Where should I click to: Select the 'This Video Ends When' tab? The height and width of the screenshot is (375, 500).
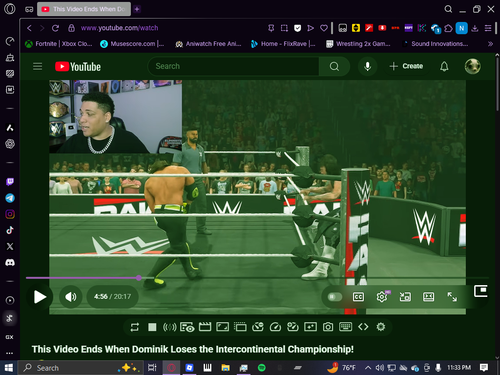point(84,9)
